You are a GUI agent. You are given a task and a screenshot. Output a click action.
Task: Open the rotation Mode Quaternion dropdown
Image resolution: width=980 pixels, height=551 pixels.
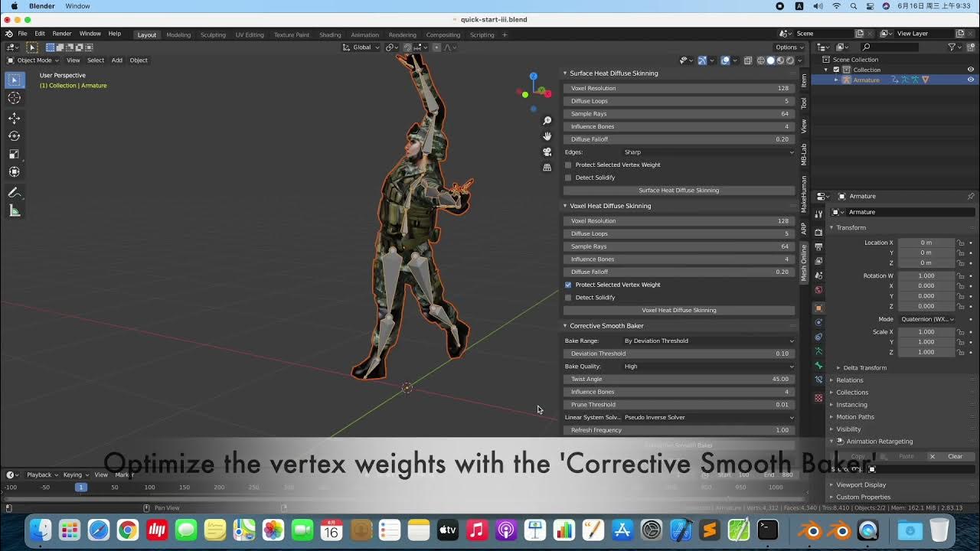(x=926, y=319)
